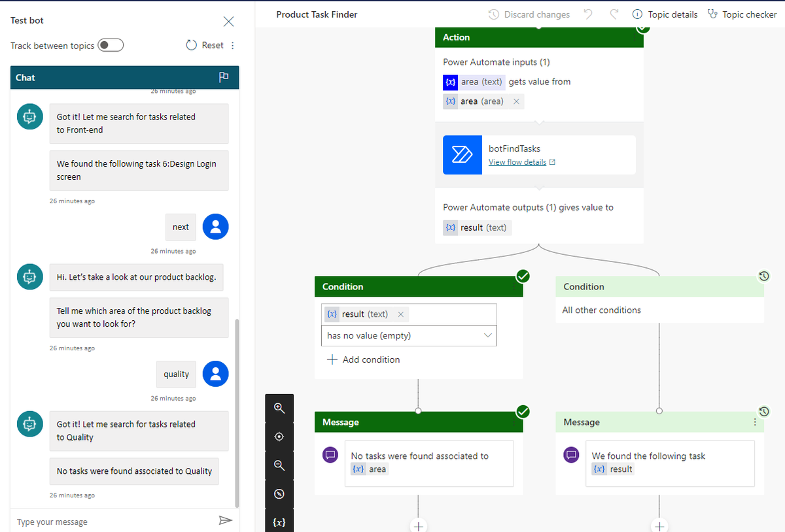
Task: Click the redo icon in the top toolbar
Action: pos(614,14)
